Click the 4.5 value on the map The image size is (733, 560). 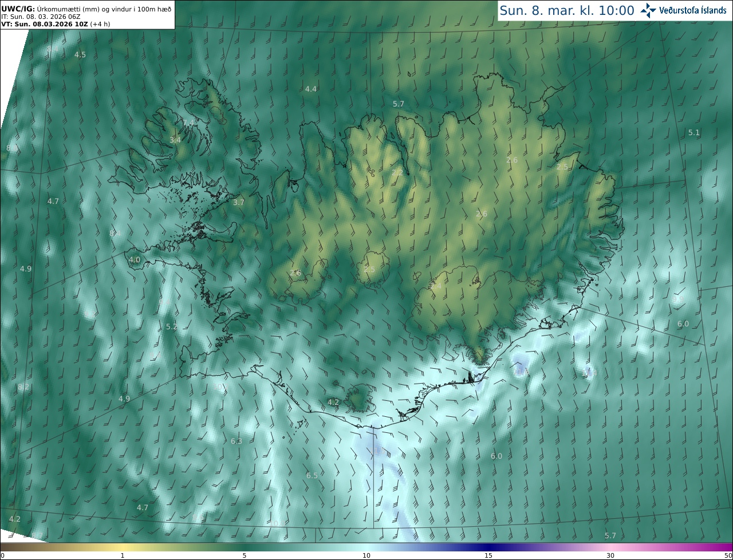point(80,55)
